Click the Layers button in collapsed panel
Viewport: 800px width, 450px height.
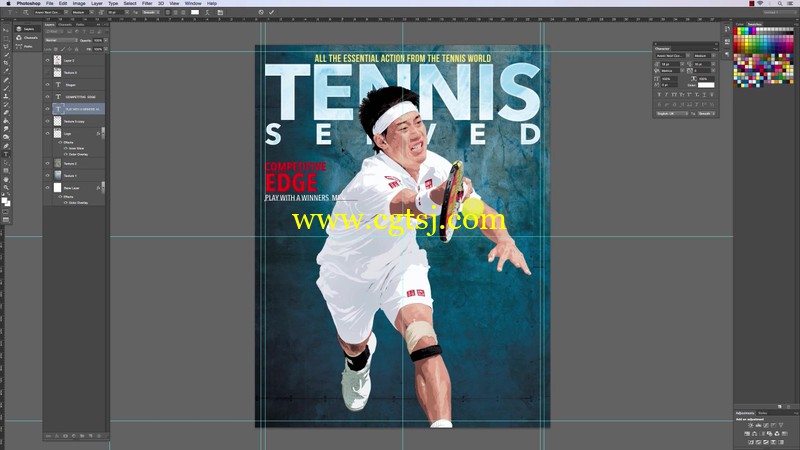28,29
